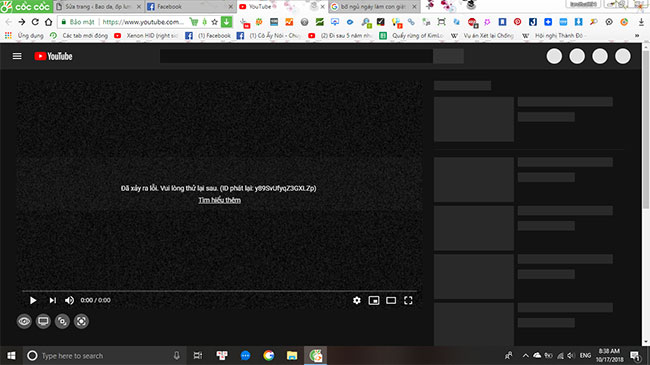The width and height of the screenshot is (650, 365).
Task: Open the Action Center notifications
Action: point(635,356)
